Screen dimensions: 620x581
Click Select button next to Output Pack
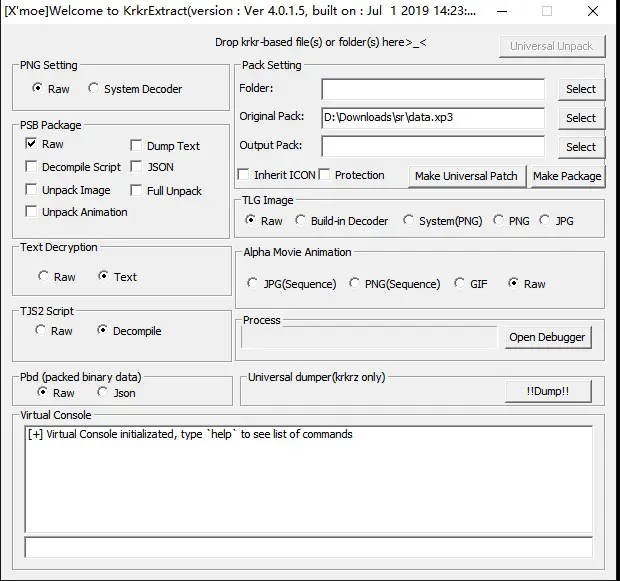[x=581, y=147]
